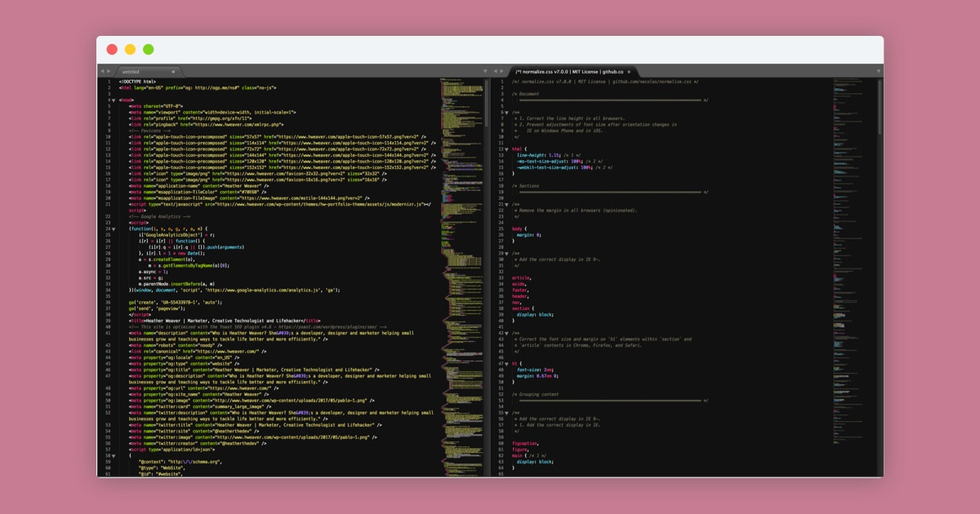Click 'margin: 0.67em 0;' declaration

539,375
